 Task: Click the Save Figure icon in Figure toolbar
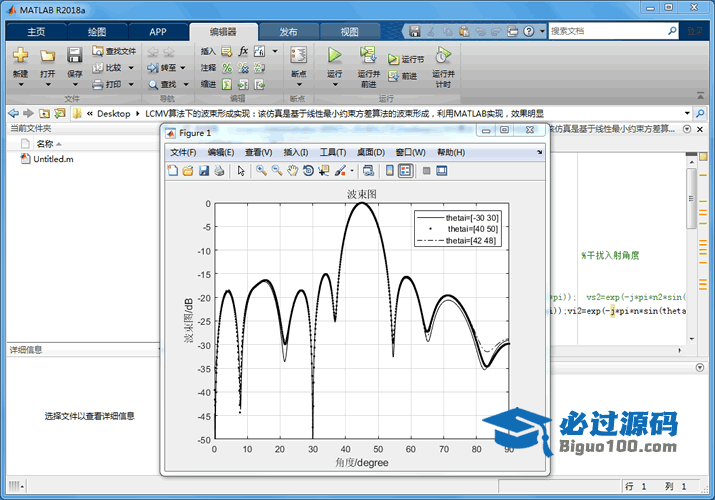pos(204,171)
